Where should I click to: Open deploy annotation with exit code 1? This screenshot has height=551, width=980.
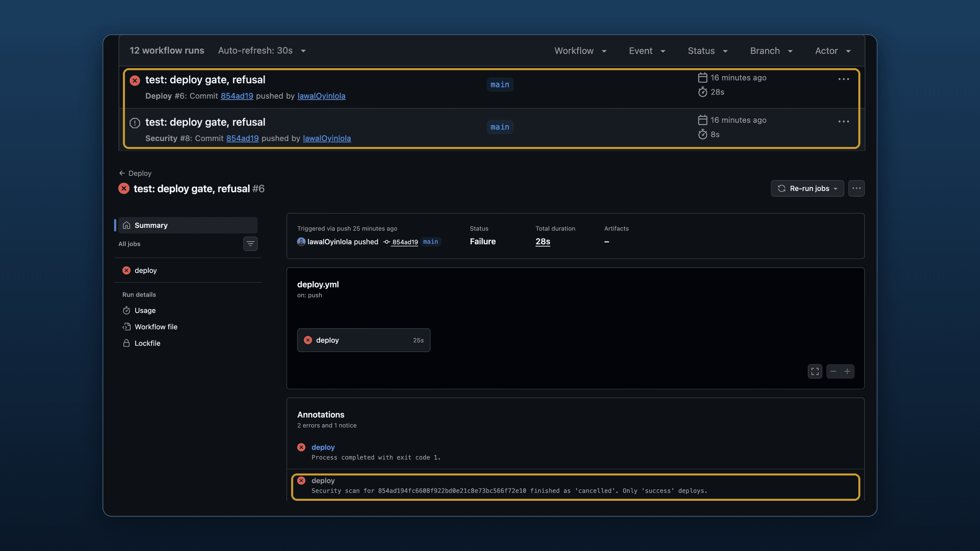pyautogui.click(x=323, y=447)
